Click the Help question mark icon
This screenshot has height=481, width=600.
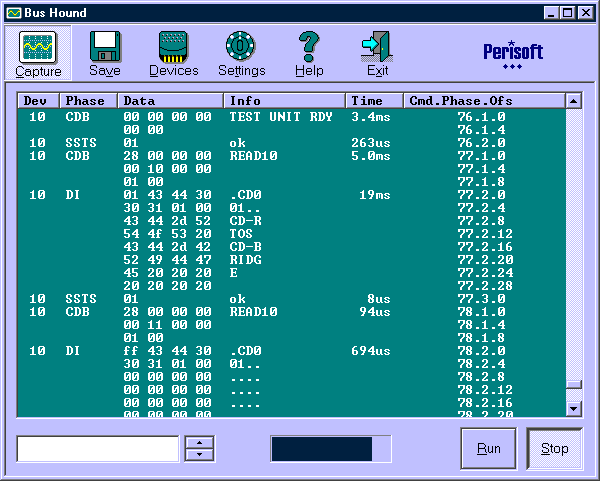[309, 46]
